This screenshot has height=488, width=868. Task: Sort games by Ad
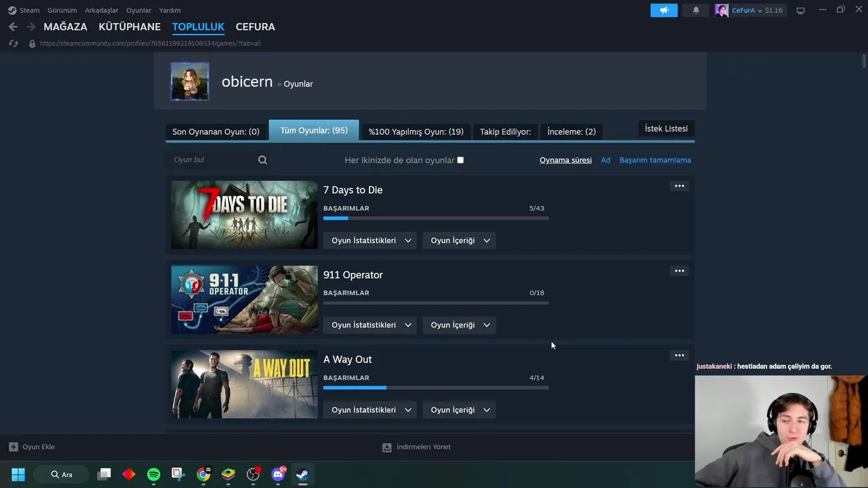click(606, 160)
